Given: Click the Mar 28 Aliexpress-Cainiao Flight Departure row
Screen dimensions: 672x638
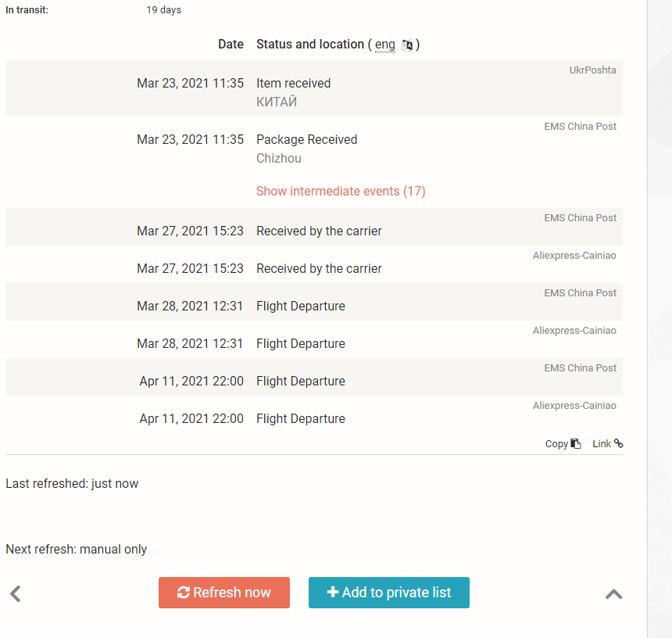Looking at the screenshot, I should click(313, 339).
